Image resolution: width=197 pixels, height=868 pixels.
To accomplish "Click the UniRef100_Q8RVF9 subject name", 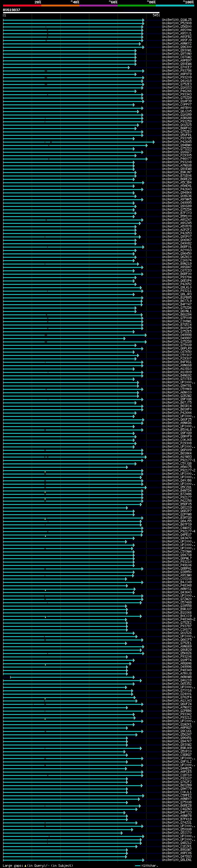I will [x=177, y=436].
